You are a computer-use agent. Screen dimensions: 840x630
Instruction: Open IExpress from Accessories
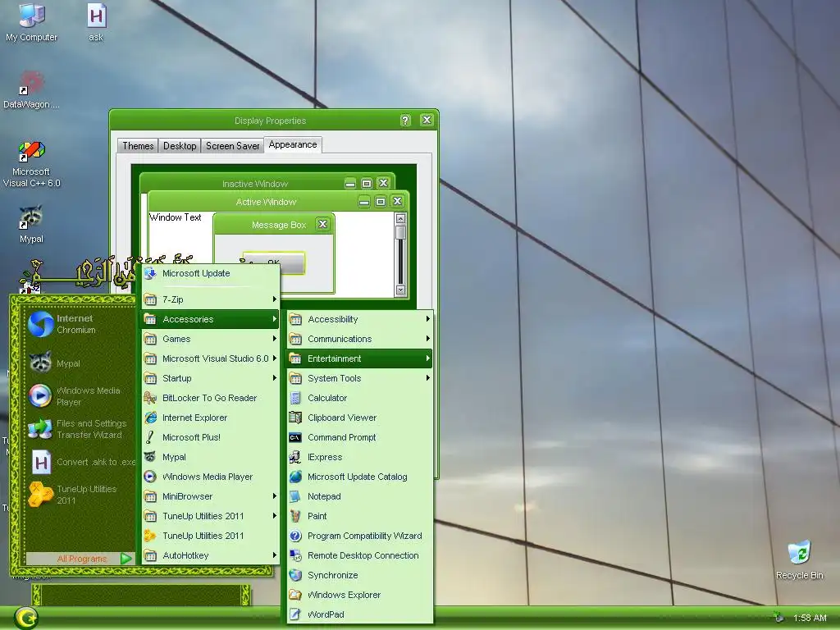359,457
